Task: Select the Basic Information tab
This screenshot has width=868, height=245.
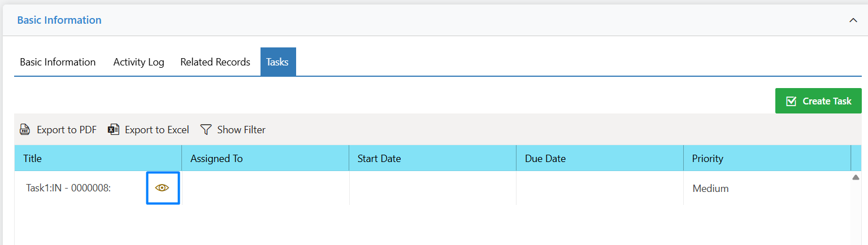Action: [58, 62]
